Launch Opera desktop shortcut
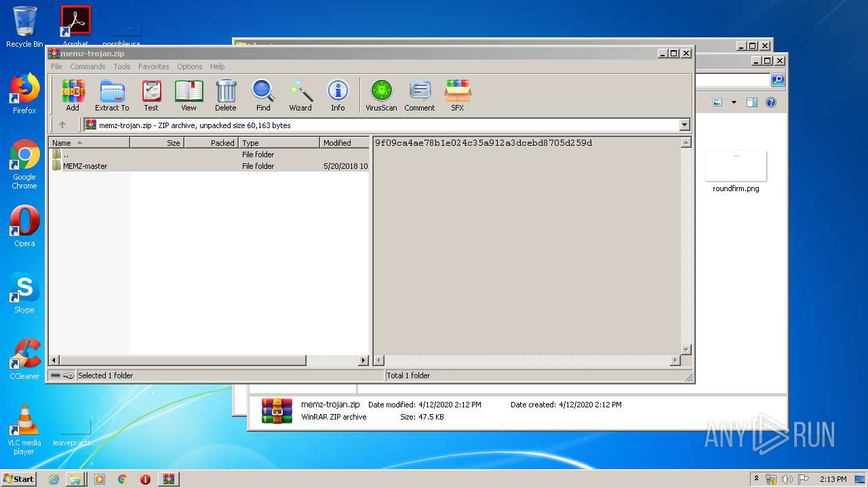 point(24,226)
